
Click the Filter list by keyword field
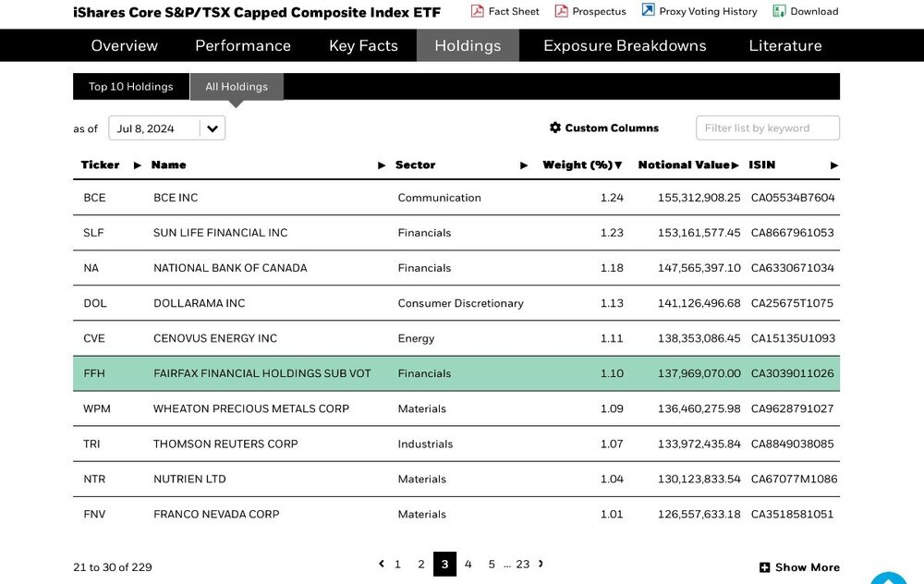tap(767, 128)
